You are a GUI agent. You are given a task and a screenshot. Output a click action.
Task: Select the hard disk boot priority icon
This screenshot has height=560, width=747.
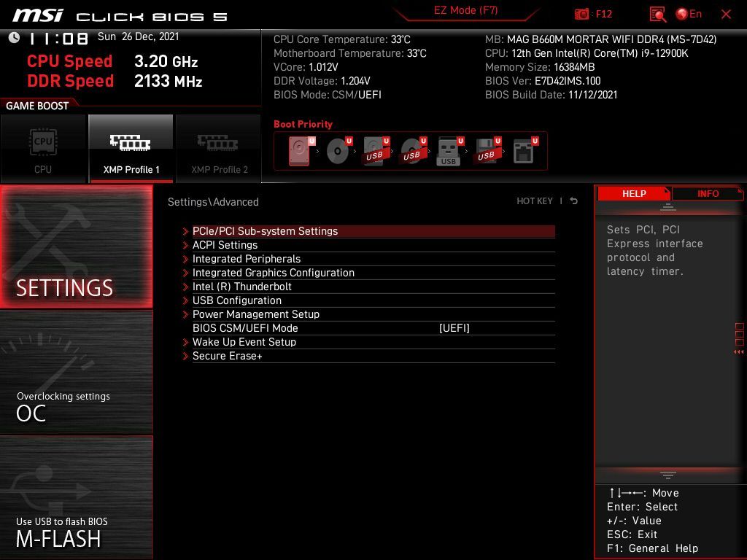click(300, 152)
